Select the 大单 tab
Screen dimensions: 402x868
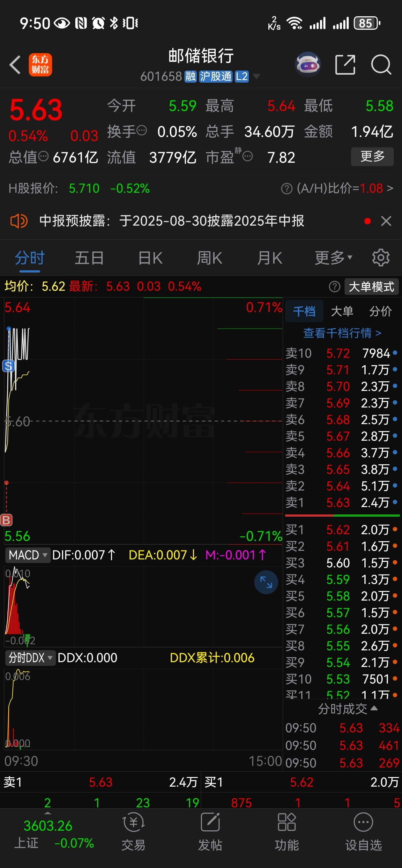coord(342,311)
